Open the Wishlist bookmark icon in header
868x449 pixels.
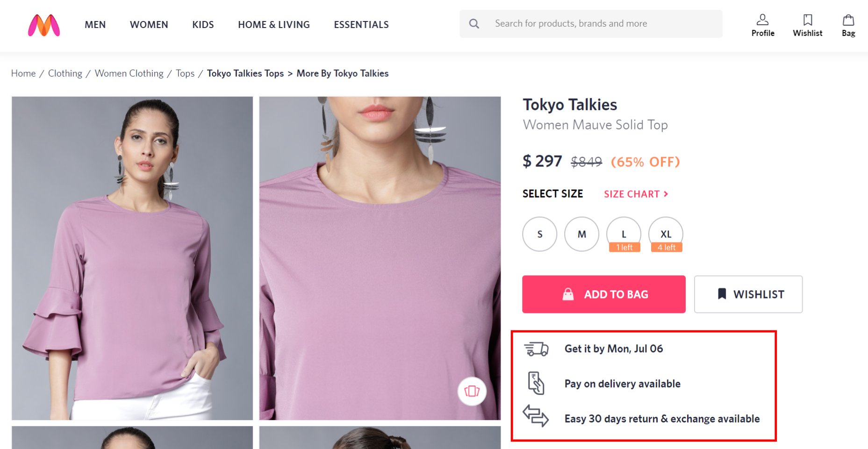tap(808, 20)
